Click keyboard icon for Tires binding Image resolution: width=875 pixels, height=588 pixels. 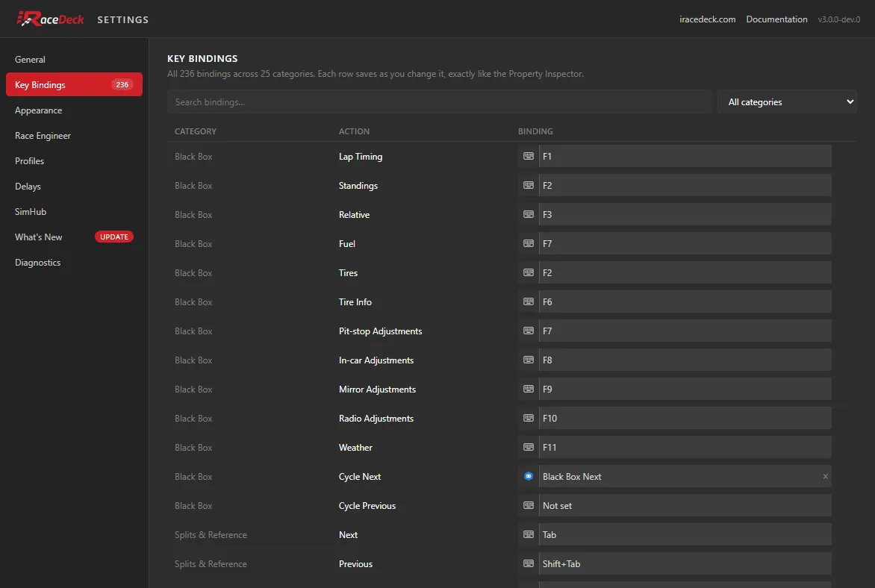point(528,272)
